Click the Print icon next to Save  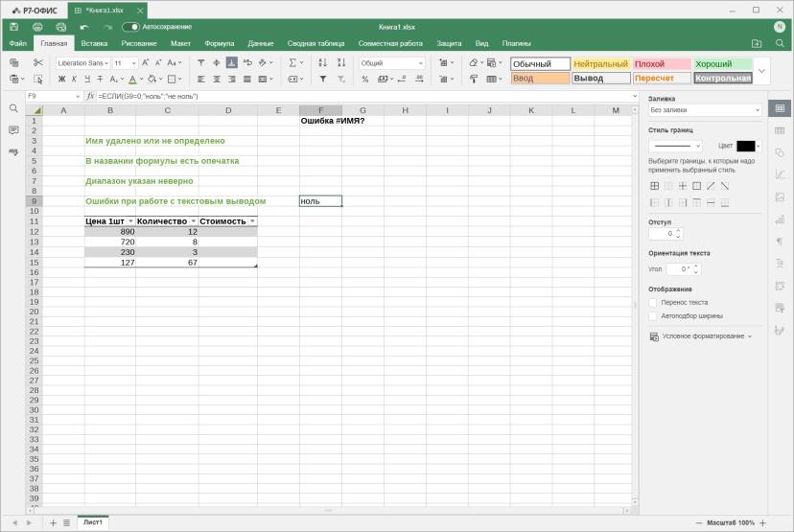tap(37, 27)
